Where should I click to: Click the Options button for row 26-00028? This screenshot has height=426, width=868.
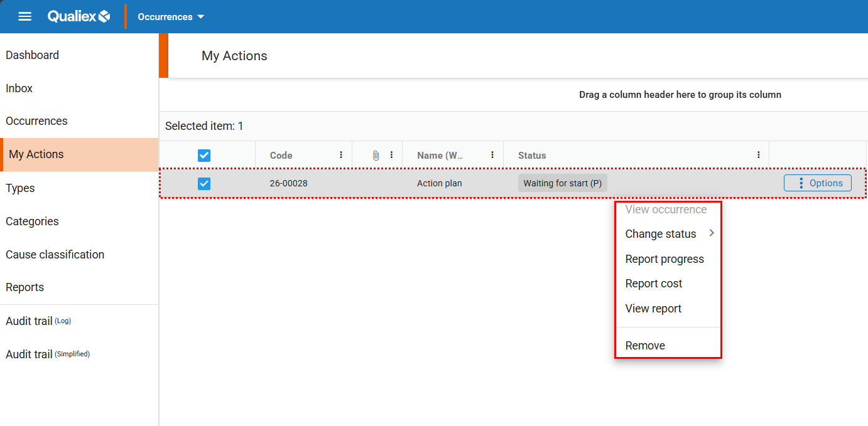click(x=817, y=183)
